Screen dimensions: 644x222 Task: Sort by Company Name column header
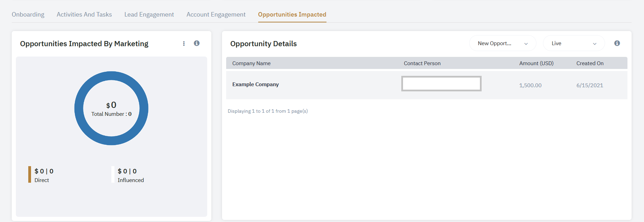tap(251, 63)
